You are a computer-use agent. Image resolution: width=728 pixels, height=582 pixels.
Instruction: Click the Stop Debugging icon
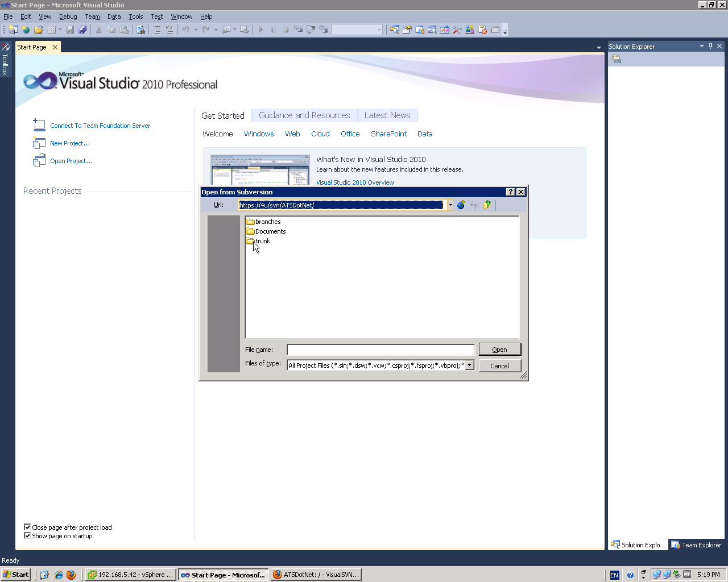(286, 30)
